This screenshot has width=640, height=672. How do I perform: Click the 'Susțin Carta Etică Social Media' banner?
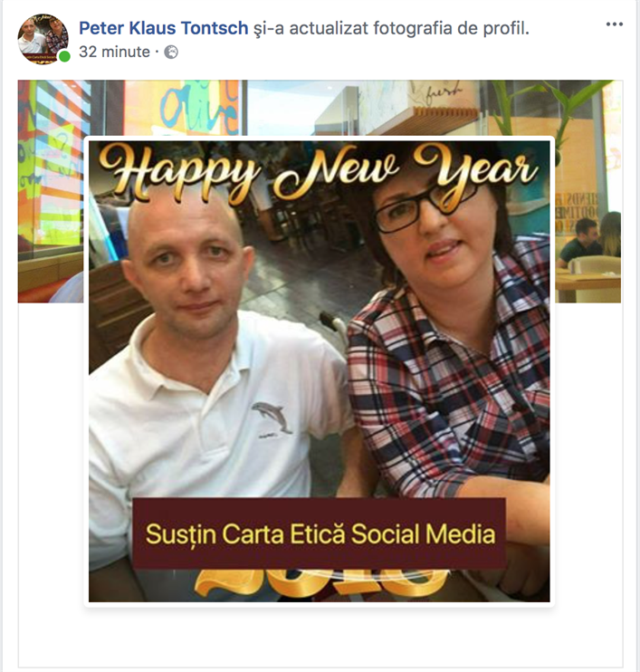coord(320,533)
